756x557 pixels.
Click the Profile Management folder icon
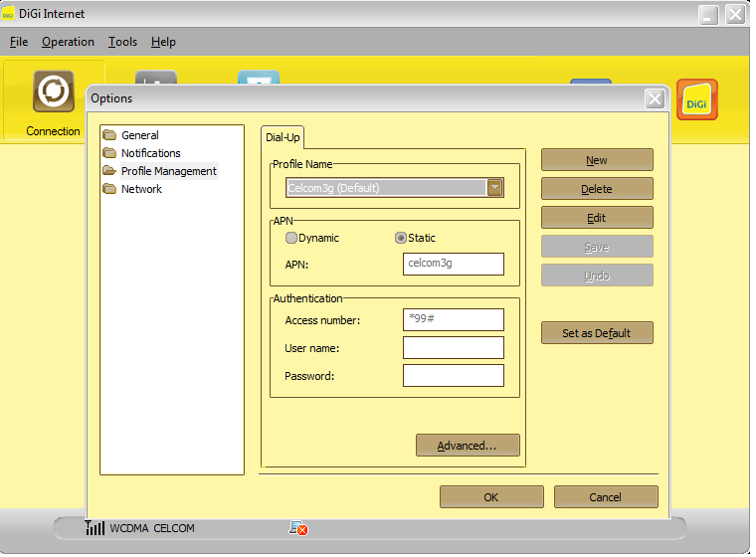(x=110, y=171)
